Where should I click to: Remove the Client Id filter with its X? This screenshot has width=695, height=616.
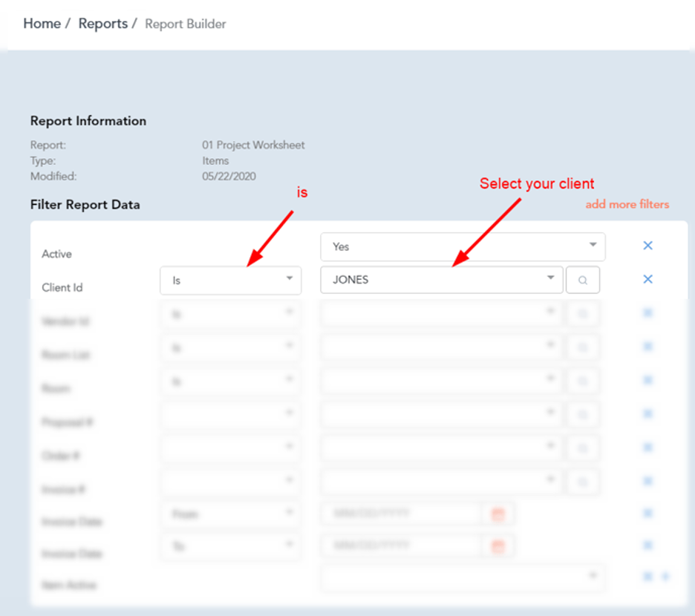click(x=647, y=279)
